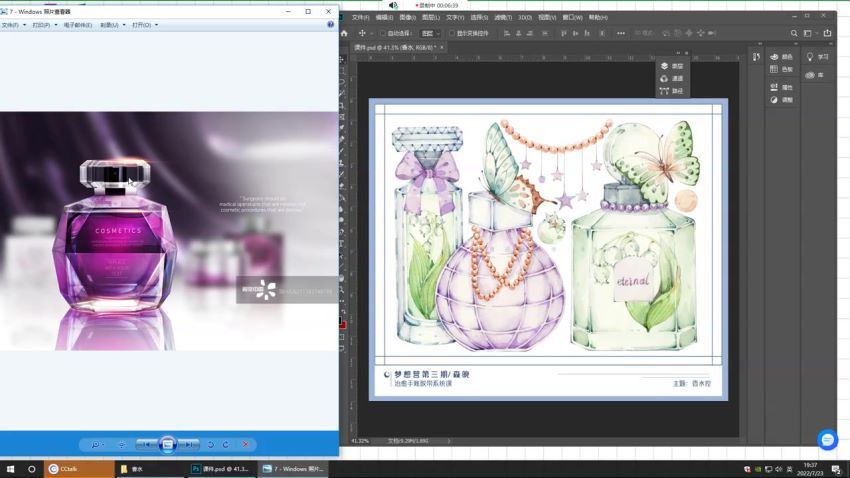Click the Move tool icon in options bar

click(362, 33)
